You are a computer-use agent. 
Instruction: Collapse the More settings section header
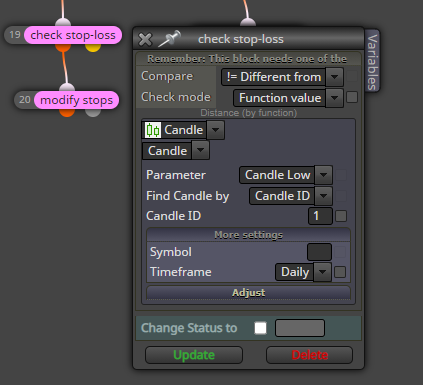tap(248, 235)
